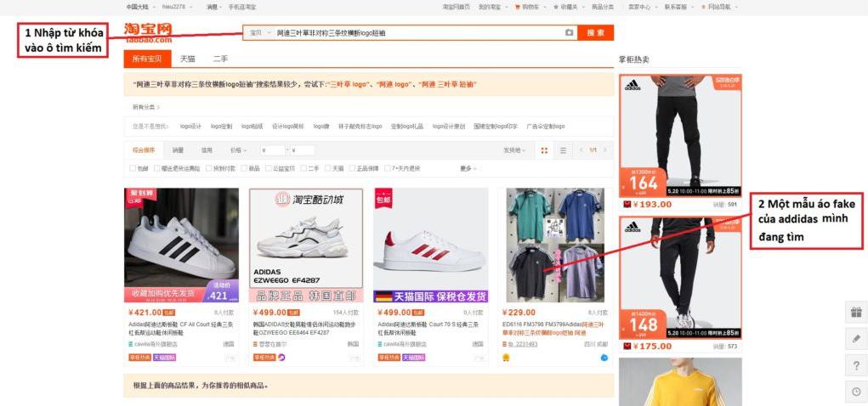
Task: Click the shopping cart icon in top bar
Action: point(518,7)
